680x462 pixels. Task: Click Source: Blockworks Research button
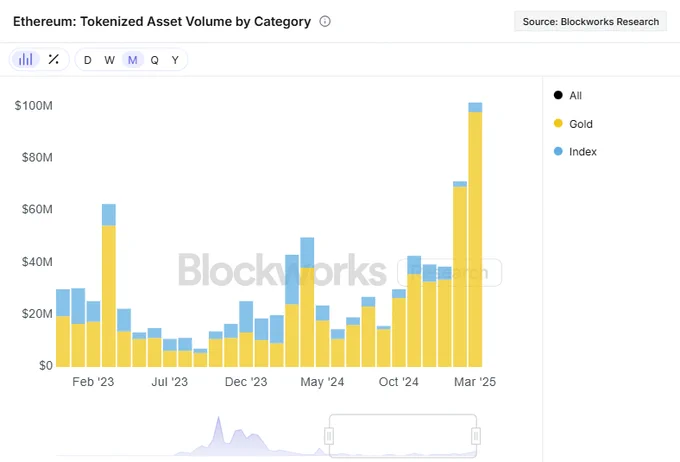click(591, 22)
